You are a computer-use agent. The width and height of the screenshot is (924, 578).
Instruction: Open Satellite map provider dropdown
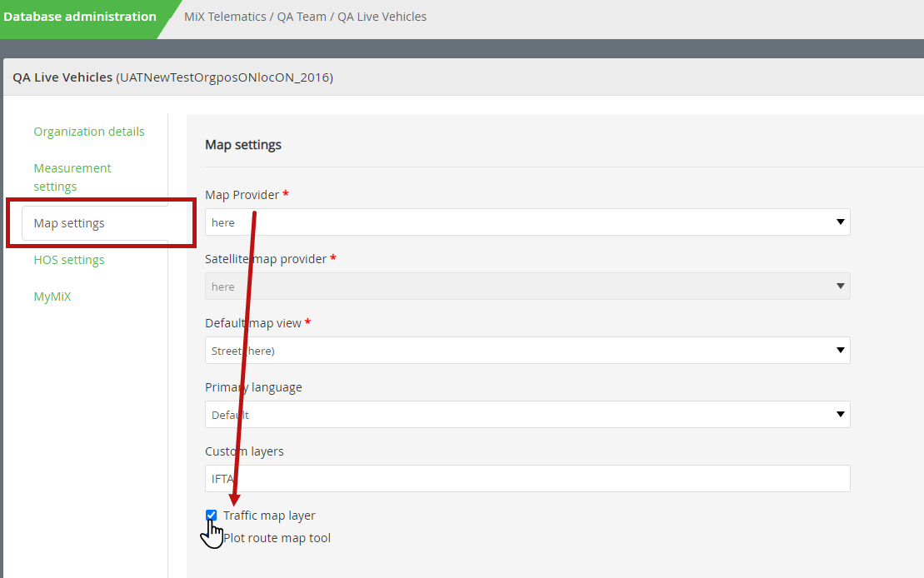point(527,287)
